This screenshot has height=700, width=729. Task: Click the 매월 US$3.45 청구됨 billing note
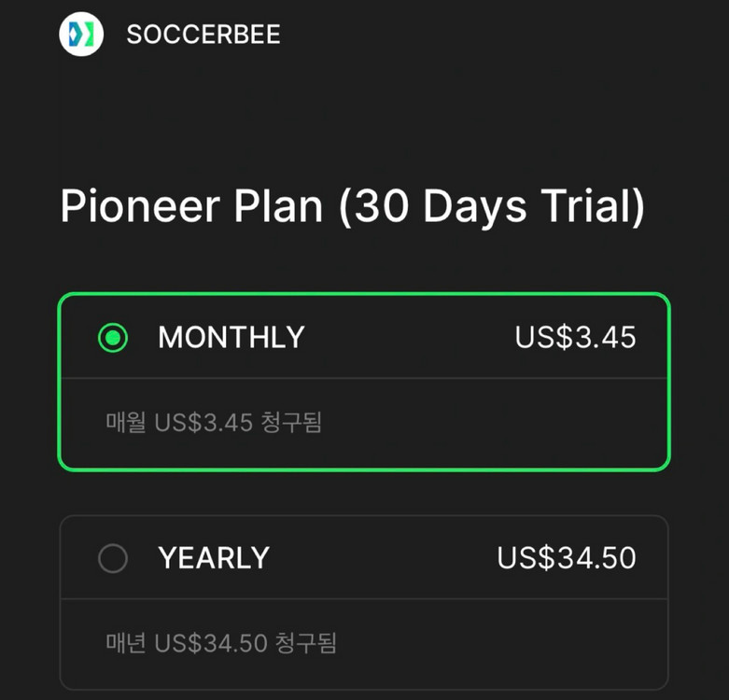[x=214, y=423]
